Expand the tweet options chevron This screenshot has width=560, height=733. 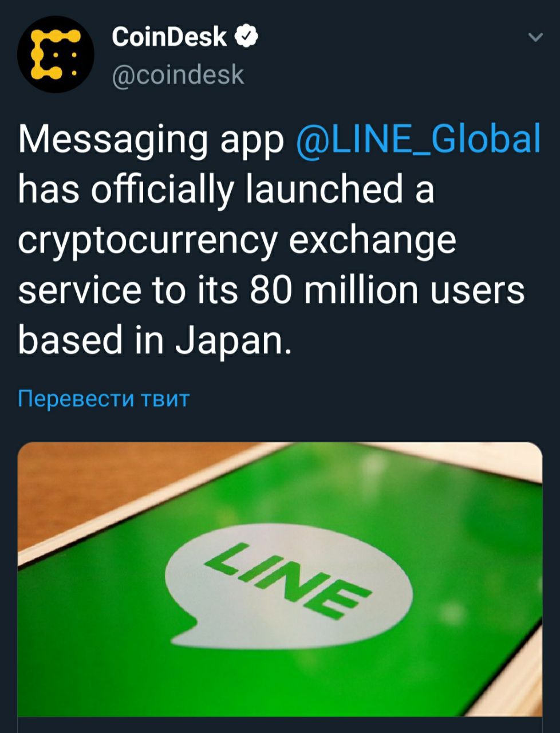[535, 38]
